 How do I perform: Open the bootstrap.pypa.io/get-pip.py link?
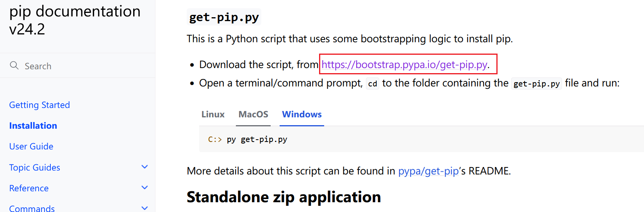coord(404,65)
